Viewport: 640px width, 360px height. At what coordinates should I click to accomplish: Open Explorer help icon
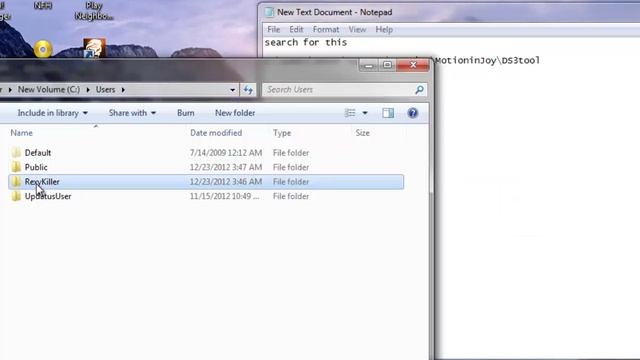(413, 113)
